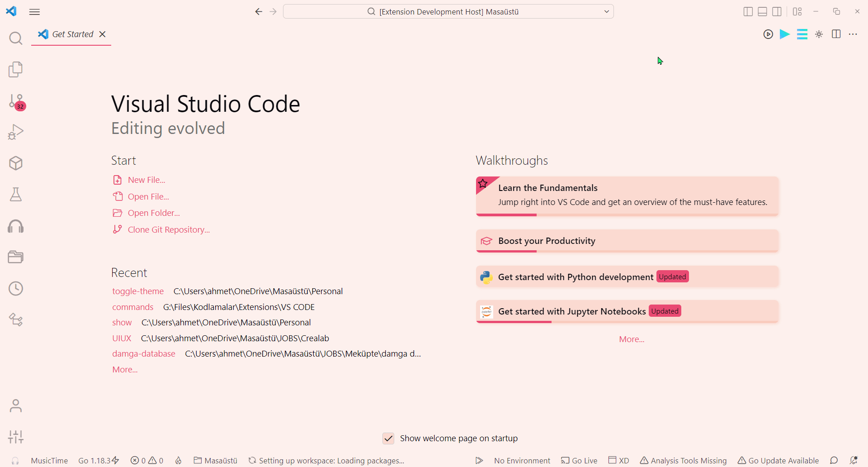
Task: Click the feedback speech bubble icon
Action: click(x=834, y=461)
